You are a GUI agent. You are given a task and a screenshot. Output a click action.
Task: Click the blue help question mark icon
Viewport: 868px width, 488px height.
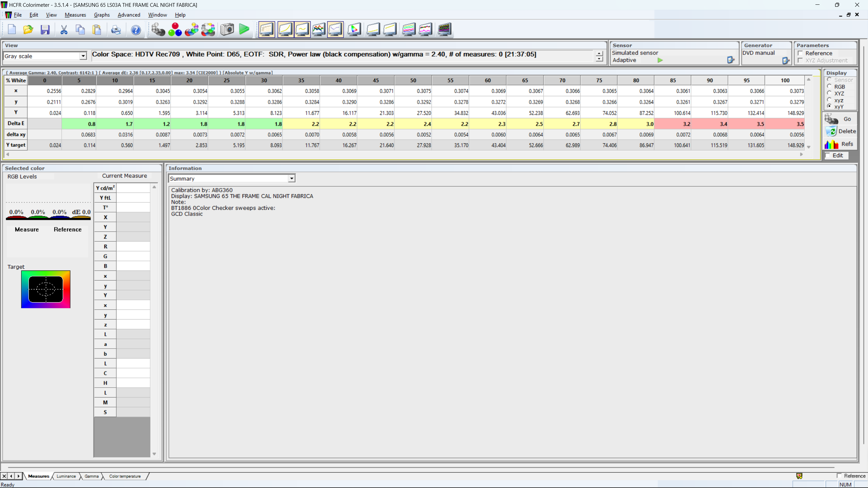136,30
